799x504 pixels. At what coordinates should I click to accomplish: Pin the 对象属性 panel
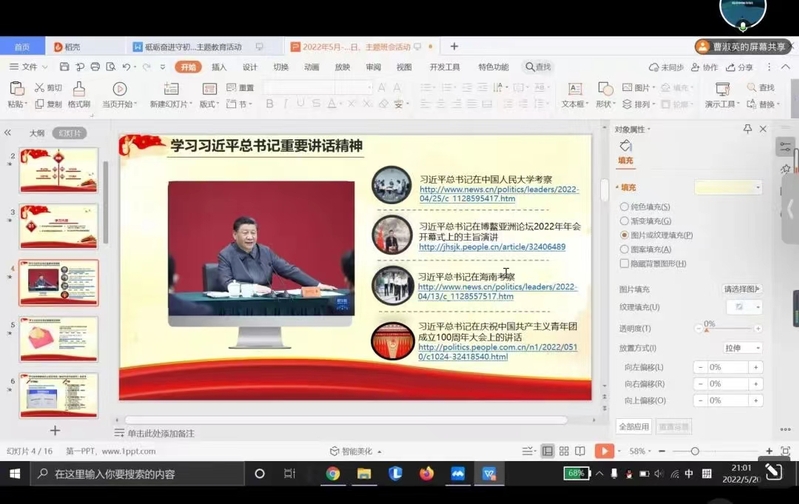pos(747,129)
